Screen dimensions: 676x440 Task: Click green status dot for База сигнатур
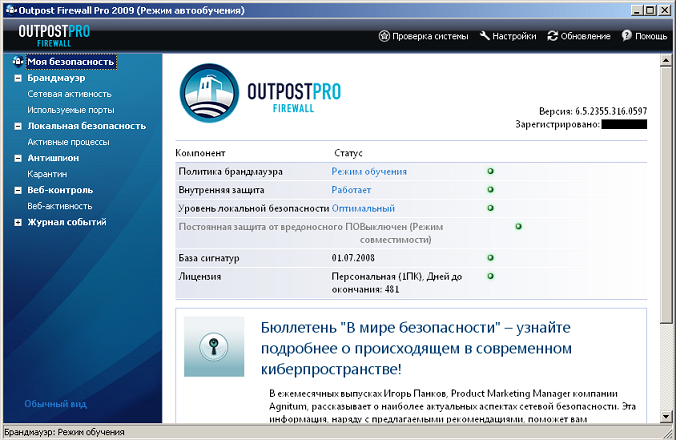coord(490,258)
